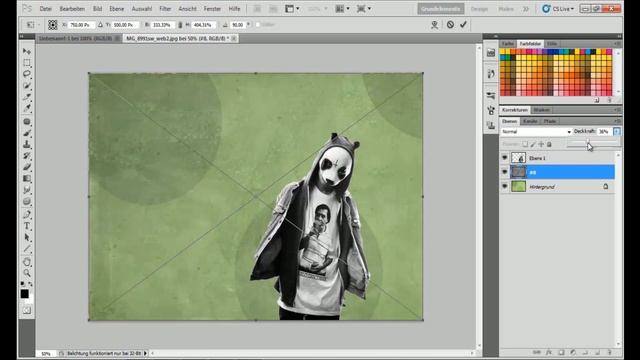640x360 pixels.
Task: Adjust the Deckkraft opacity slider handle
Action: pyautogui.click(x=588, y=141)
